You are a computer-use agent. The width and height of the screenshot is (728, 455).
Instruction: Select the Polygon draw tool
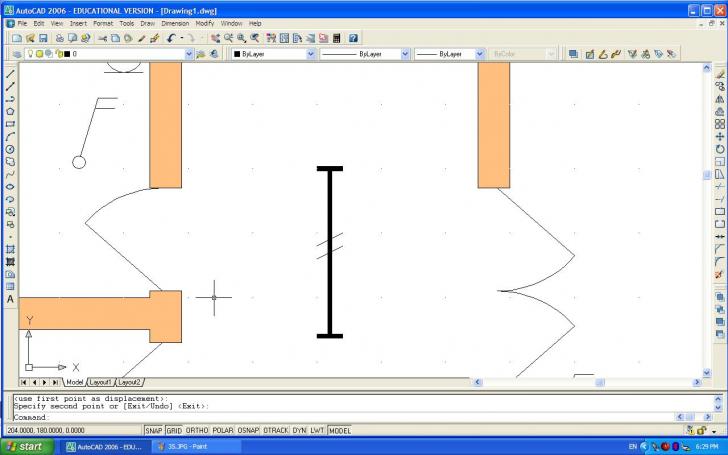10,111
